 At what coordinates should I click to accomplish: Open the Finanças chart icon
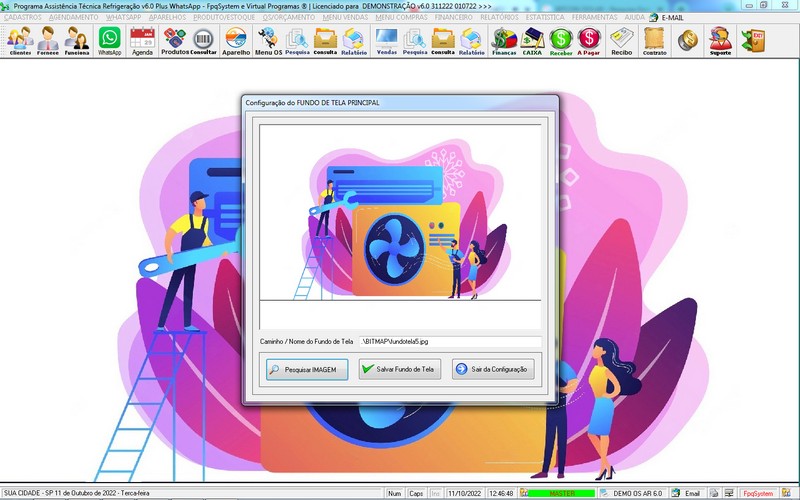coord(504,41)
